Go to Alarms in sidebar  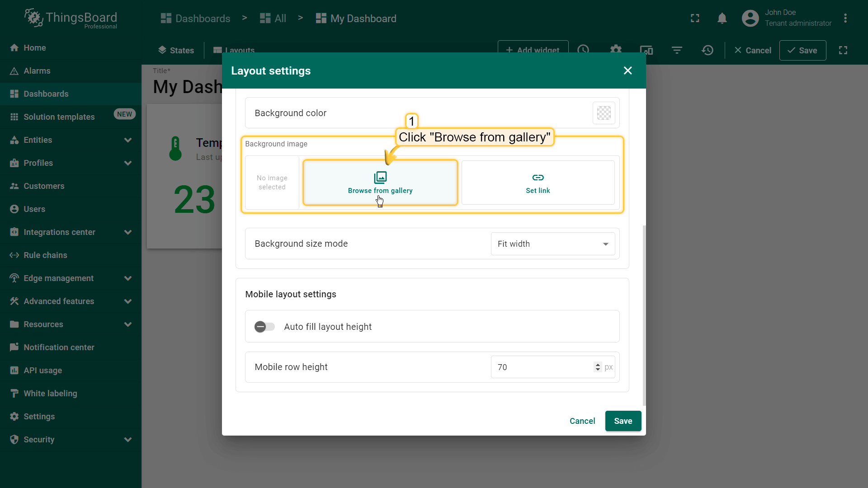tap(37, 71)
